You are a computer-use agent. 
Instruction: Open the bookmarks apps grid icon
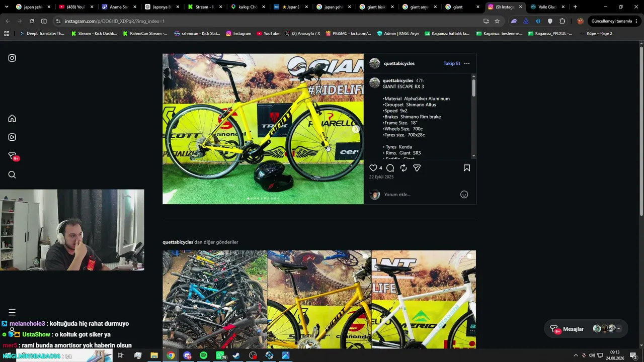(7, 34)
